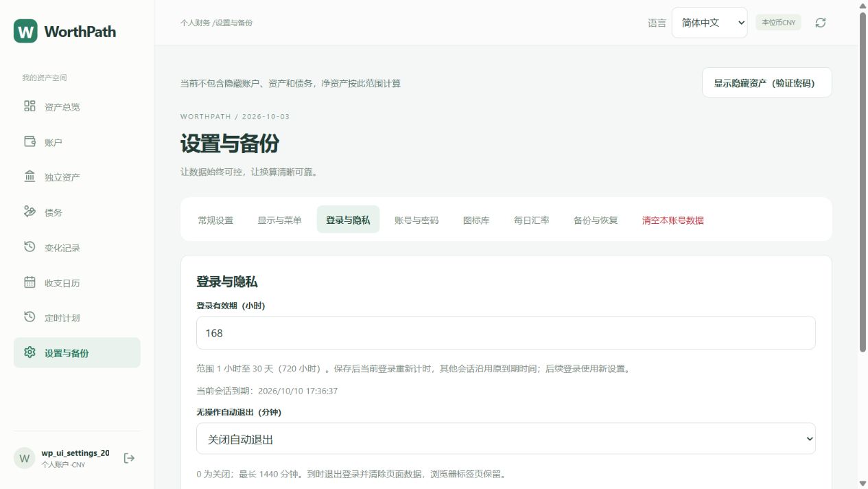Click the WorthPath green W logo
Image resolution: width=868 pixels, height=489 pixels.
tap(25, 31)
